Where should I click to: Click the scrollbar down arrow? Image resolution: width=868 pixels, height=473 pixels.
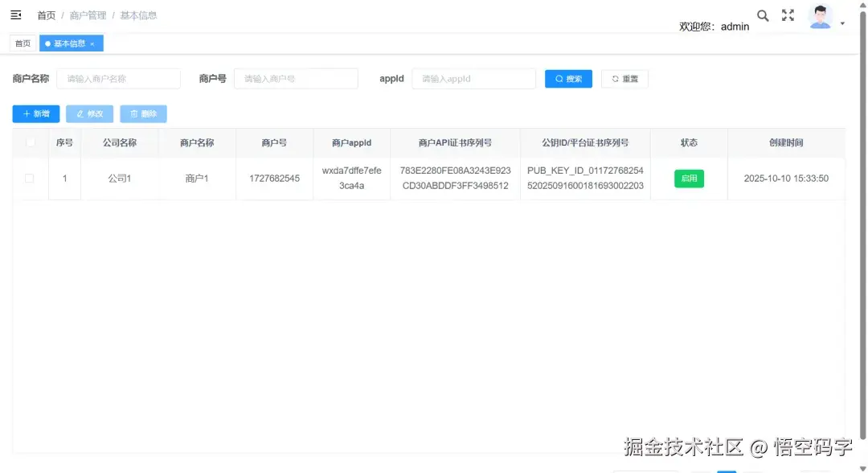point(862,468)
